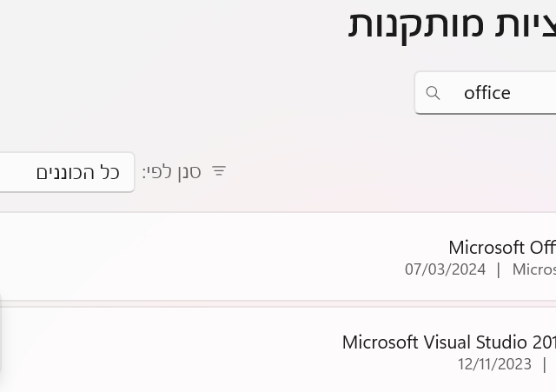Click the separator bar beside 12/11/2023

[545, 364]
